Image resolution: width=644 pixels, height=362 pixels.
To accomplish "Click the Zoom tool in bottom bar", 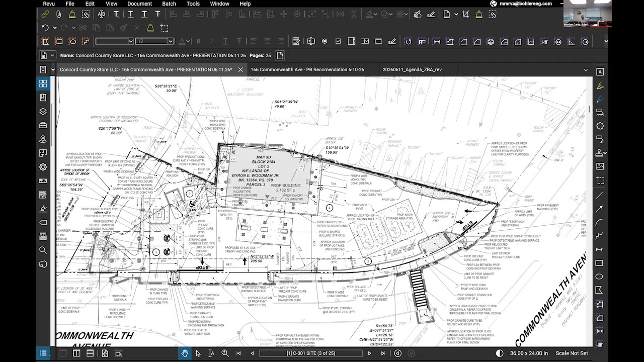I will [225, 353].
